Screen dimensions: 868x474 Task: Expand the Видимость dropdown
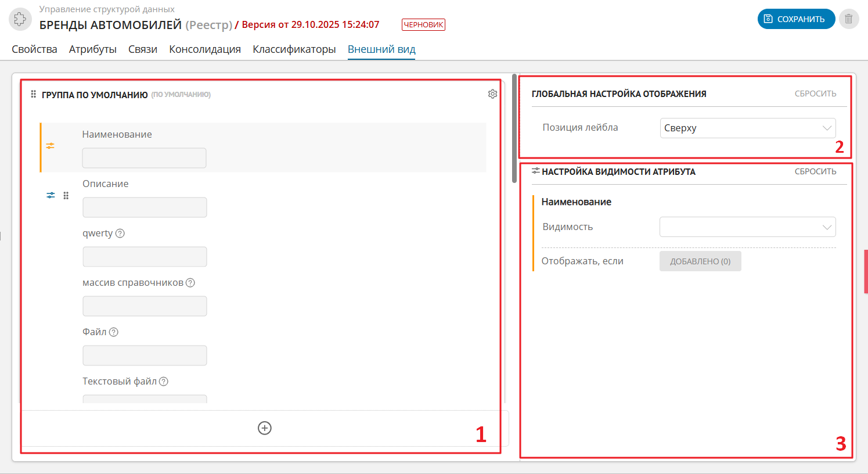point(747,227)
